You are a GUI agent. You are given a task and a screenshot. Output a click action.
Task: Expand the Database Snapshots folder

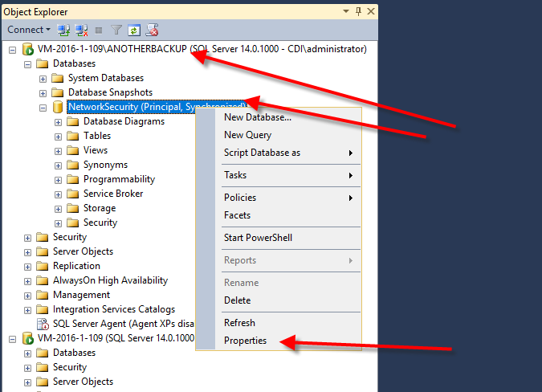(x=43, y=93)
